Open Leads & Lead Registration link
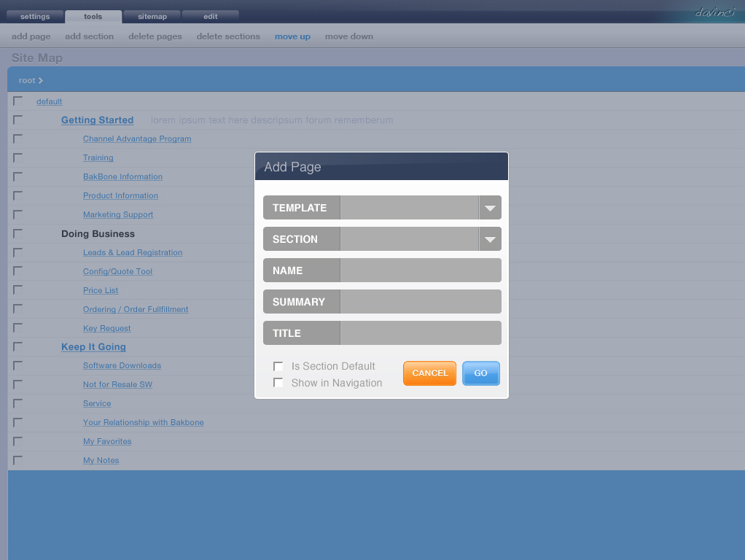745x560 pixels. click(133, 252)
